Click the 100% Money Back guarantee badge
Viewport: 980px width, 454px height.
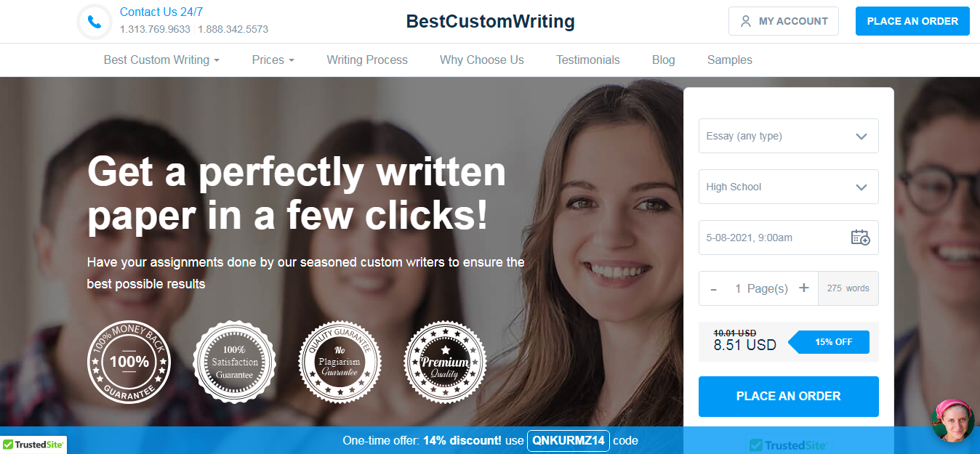click(129, 362)
